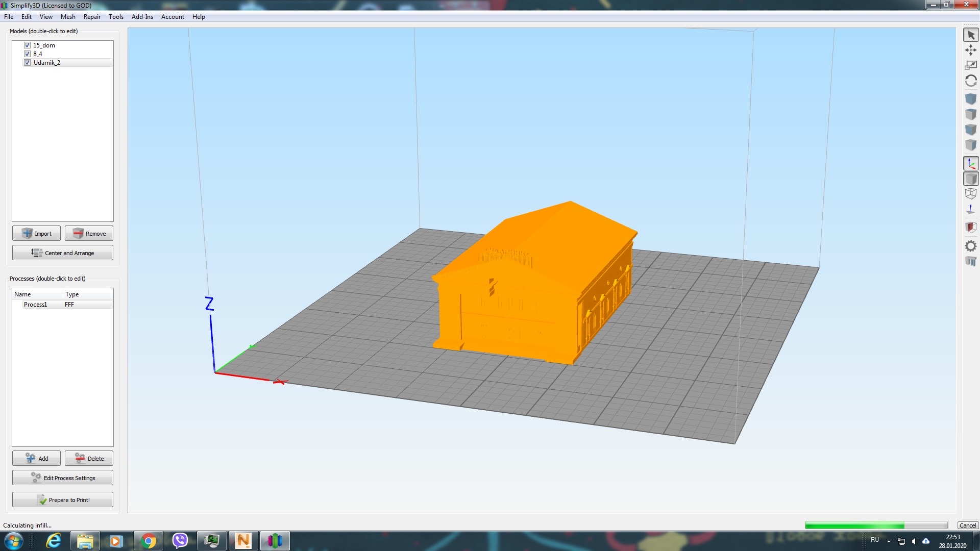
Task: Uncheck the 15_dom model checkbox
Action: point(28,45)
